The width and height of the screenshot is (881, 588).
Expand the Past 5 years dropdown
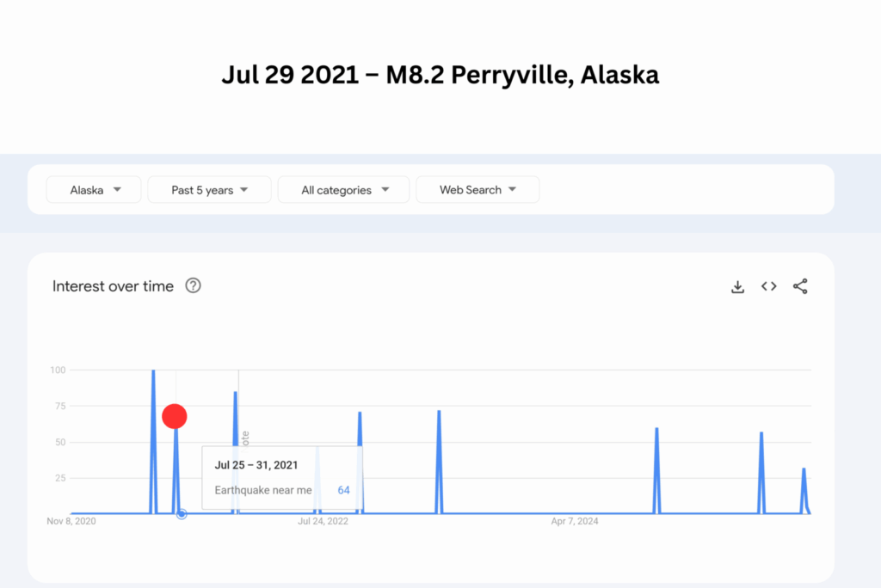(x=209, y=190)
